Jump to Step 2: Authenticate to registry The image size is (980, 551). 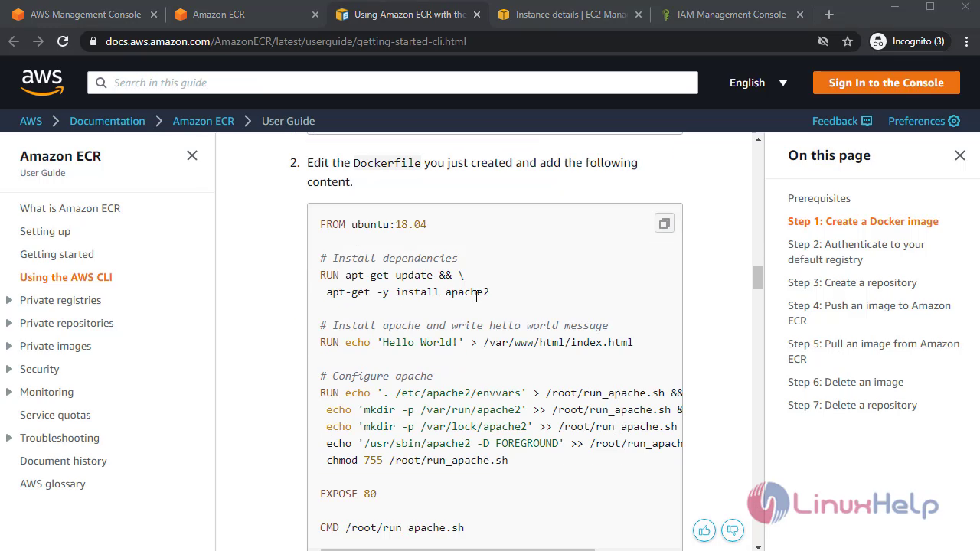[856, 252]
